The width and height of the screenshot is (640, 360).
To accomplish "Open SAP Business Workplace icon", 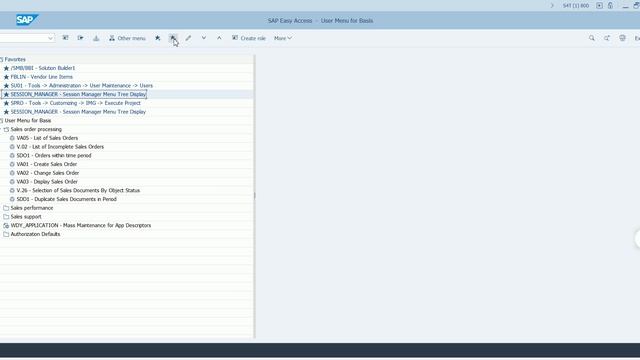I will coord(96,38).
